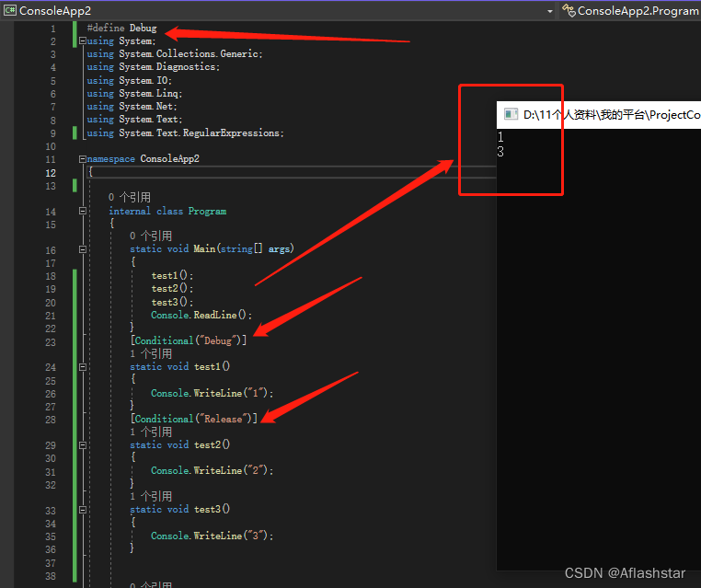Click Console.WriteLine("3"); statement
Screen dimensions: 701x588
(212, 536)
